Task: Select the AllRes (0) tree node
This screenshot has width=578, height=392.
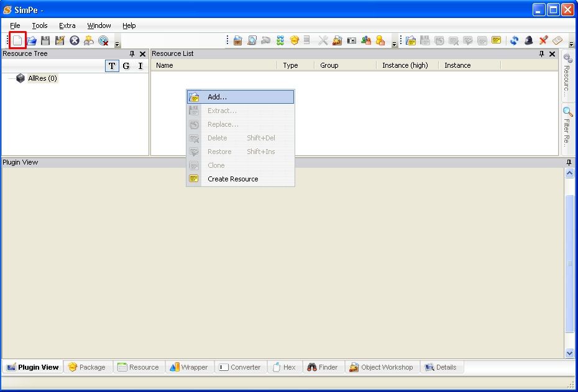Action: (42, 78)
